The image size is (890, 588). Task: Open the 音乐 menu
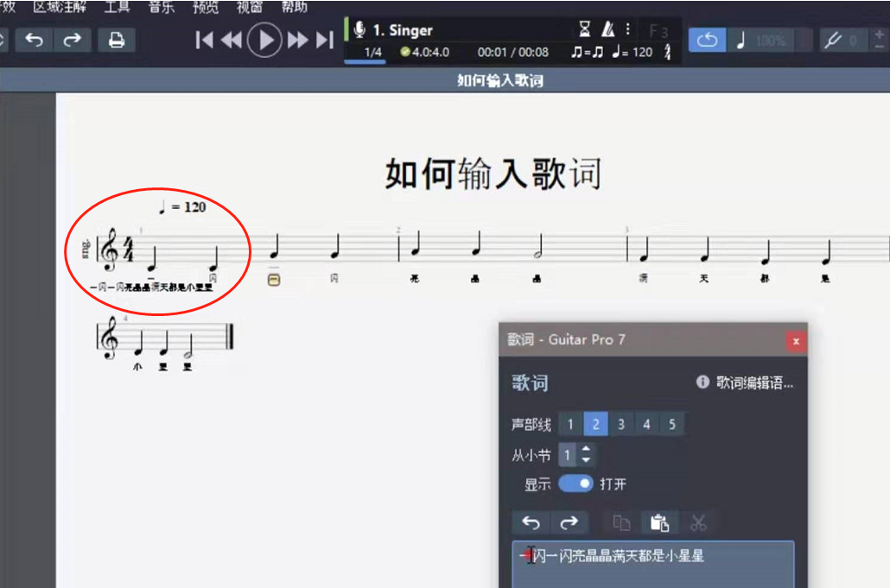tap(162, 7)
